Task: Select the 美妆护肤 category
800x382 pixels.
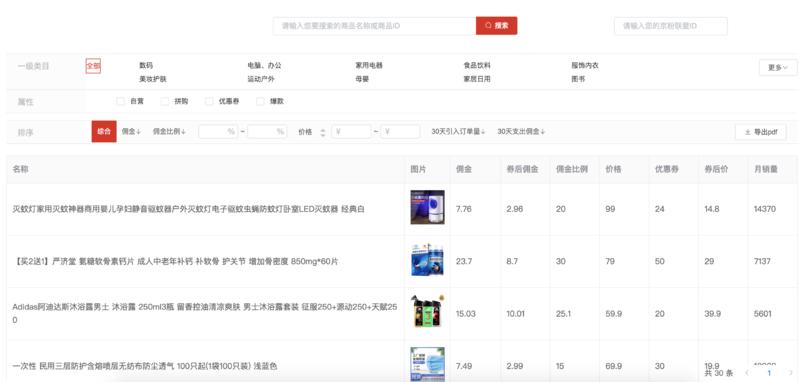Action: point(153,80)
